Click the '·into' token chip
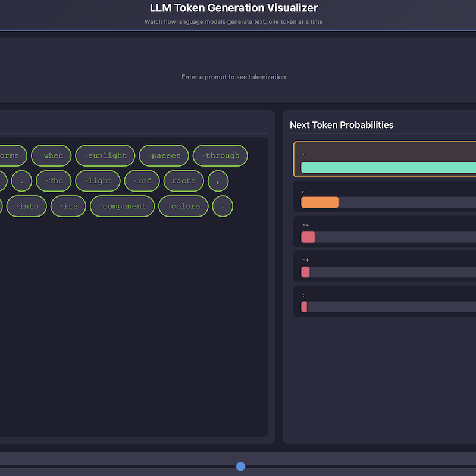476x476 pixels. click(x=26, y=206)
